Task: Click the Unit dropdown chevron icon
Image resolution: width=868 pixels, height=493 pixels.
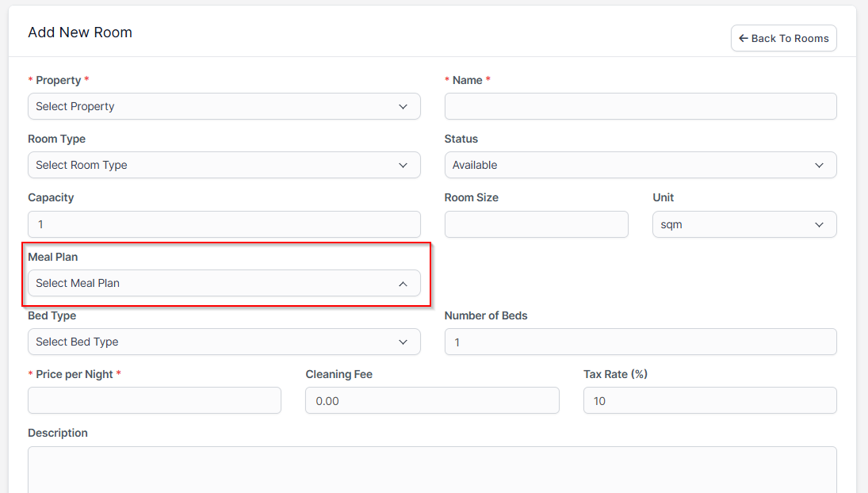Action: coord(819,225)
